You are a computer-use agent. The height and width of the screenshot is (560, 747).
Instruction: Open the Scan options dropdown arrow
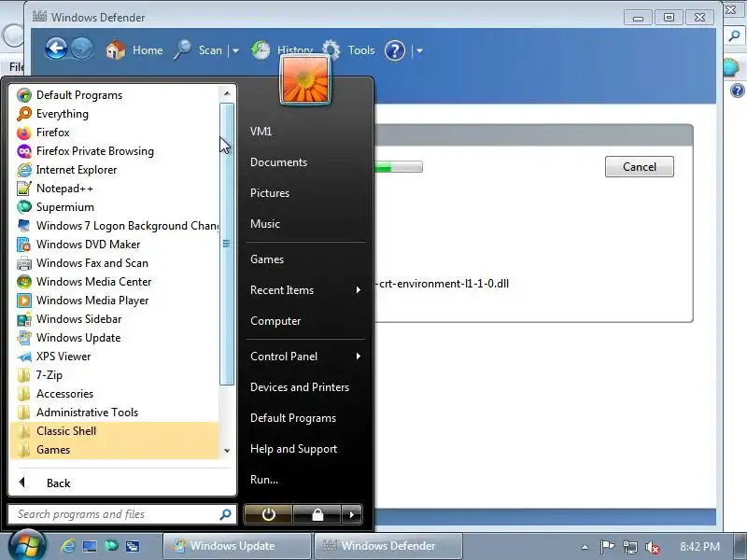(x=235, y=50)
